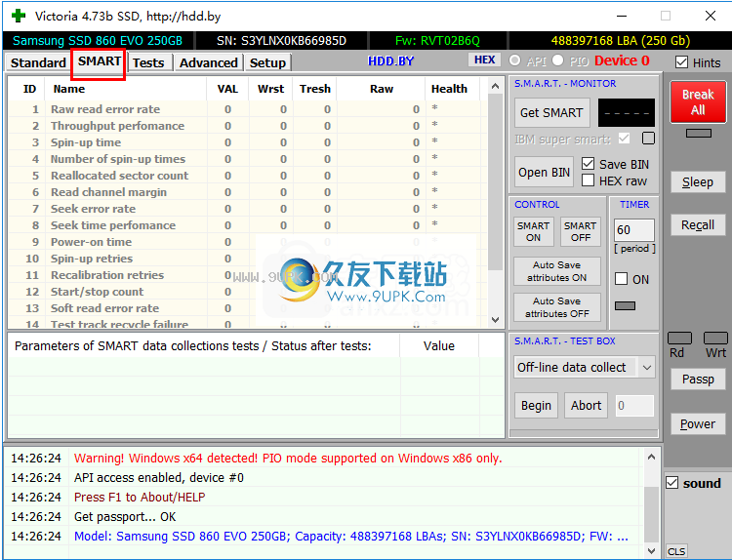This screenshot has height=560, width=732.
Task: Open the Advanced tab
Action: [x=209, y=62]
